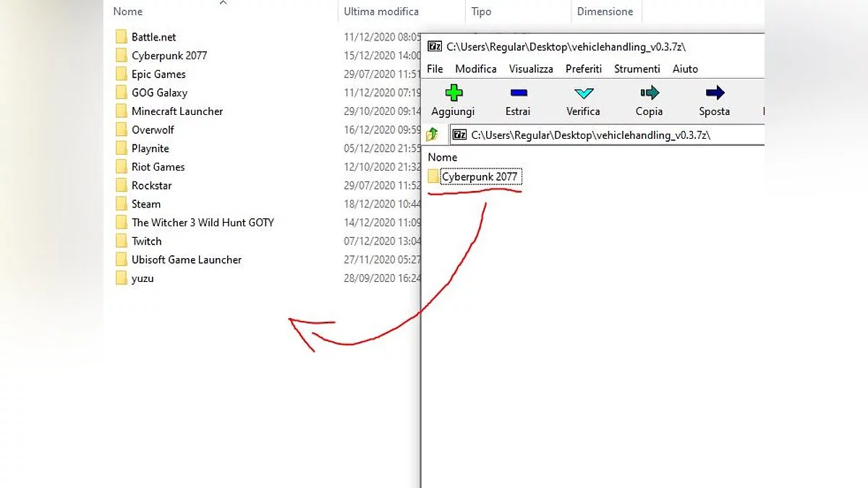Click the Twitch modification date 07/12/2020

383,241
